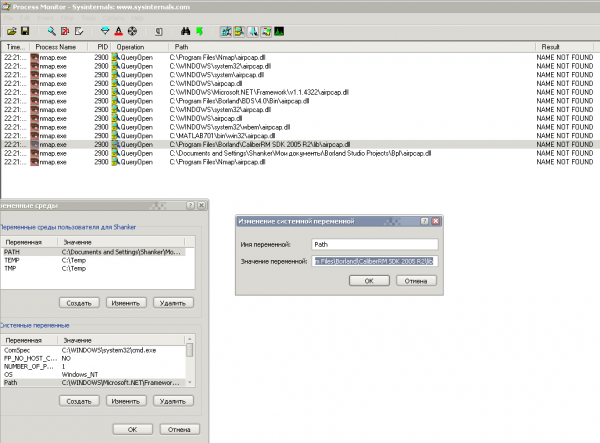Screen dimensions: 600x443
Task: Click the Time column header
Action: [16, 47]
